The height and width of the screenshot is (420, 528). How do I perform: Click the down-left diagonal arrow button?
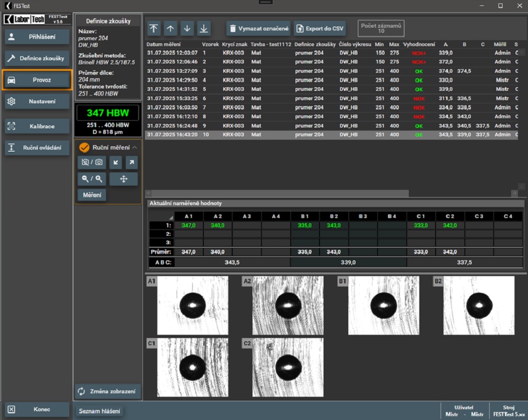[116, 163]
